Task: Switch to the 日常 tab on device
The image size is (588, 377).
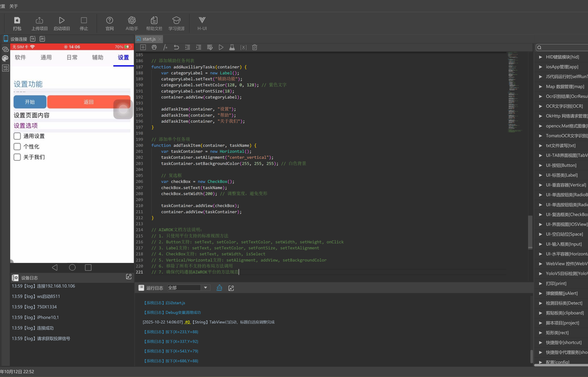Action: pyautogui.click(x=72, y=58)
